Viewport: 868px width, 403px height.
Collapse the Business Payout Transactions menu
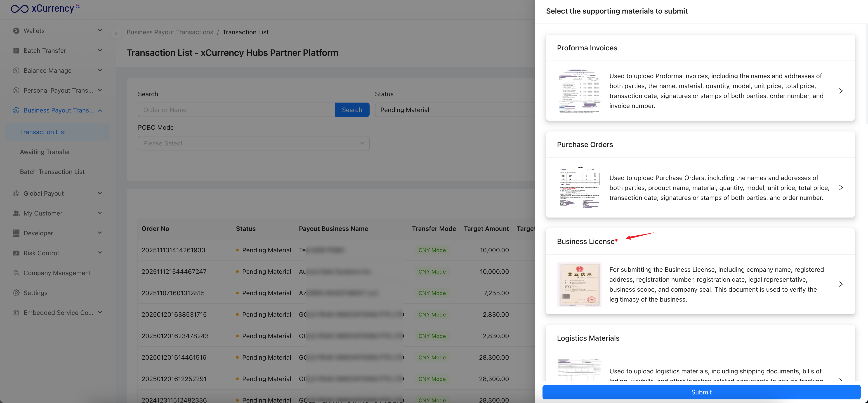click(100, 110)
